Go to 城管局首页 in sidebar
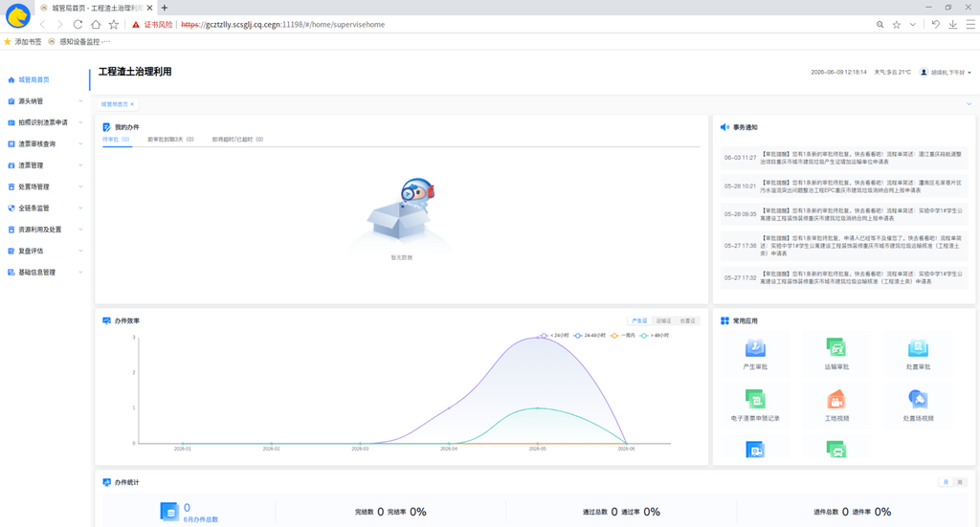 [33, 80]
